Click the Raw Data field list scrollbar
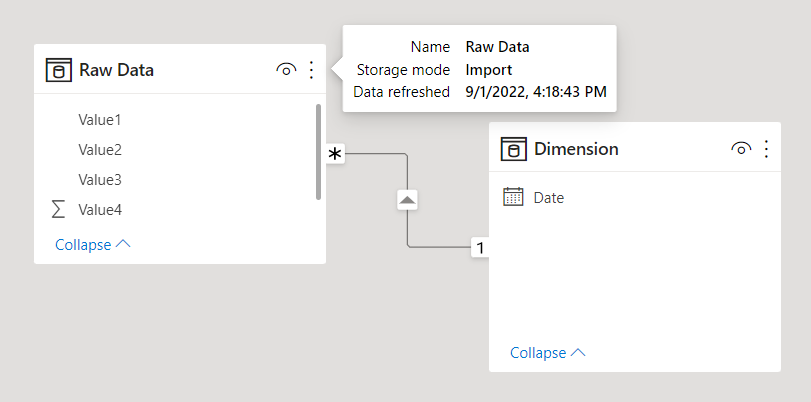The image size is (811, 402). 318,152
